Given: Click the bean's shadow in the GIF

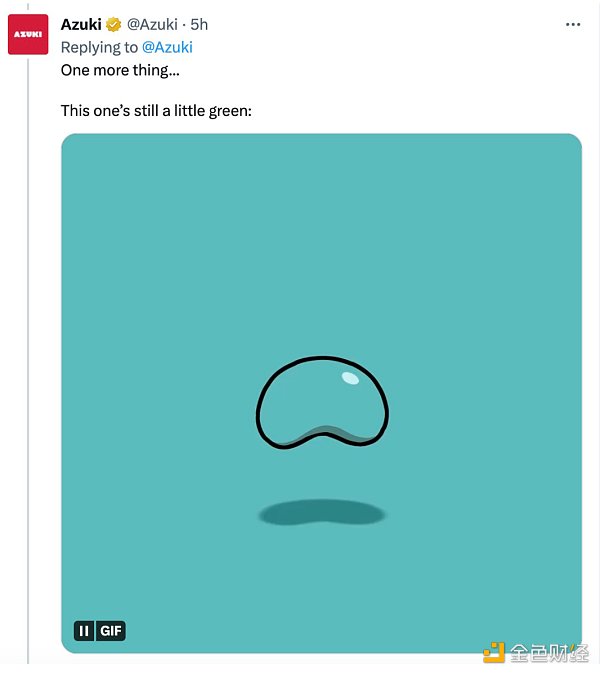Looking at the screenshot, I should click(x=321, y=512).
